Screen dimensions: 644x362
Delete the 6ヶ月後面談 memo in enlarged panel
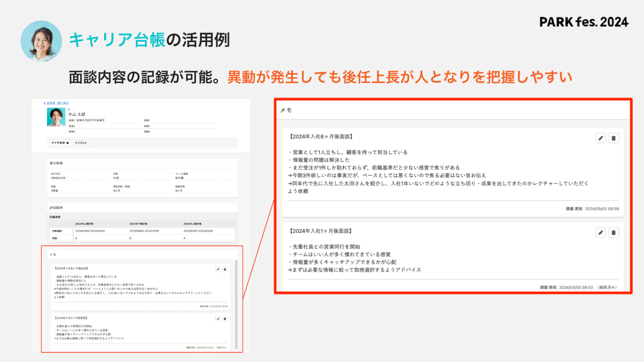[x=613, y=138]
